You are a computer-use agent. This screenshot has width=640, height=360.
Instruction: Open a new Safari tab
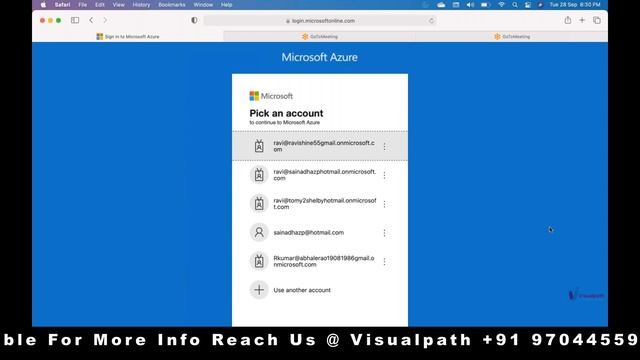[x=582, y=20]
